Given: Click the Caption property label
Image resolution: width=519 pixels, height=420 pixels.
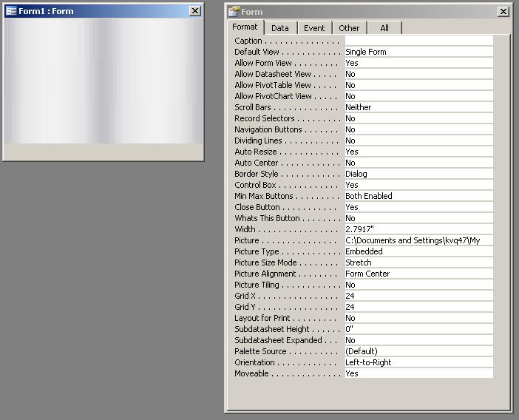Looking at the screenshot, I should (248, 41).
